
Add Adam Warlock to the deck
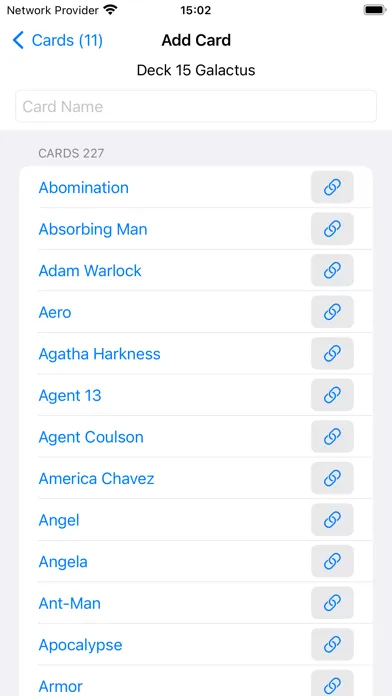tap(90, 271)
